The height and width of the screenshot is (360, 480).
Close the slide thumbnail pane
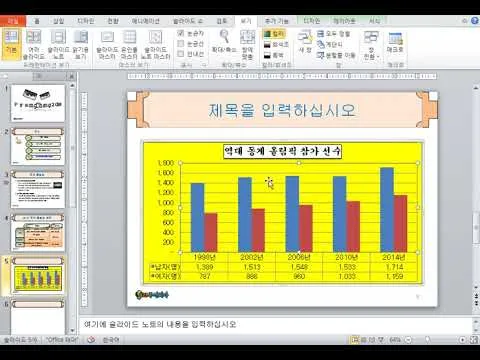click(71, 76)
